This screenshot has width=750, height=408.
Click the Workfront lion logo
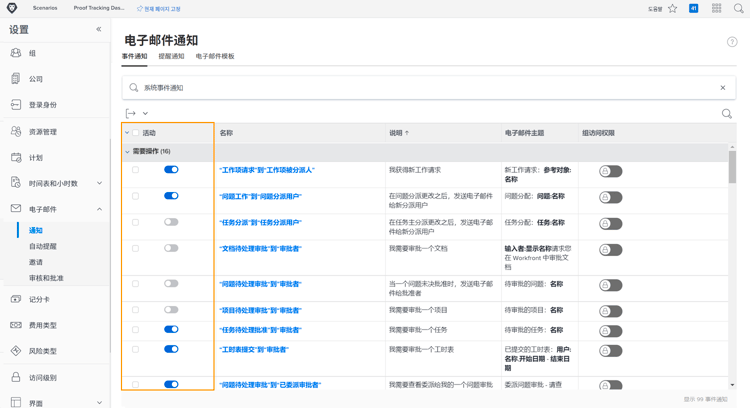pos(12,8)
